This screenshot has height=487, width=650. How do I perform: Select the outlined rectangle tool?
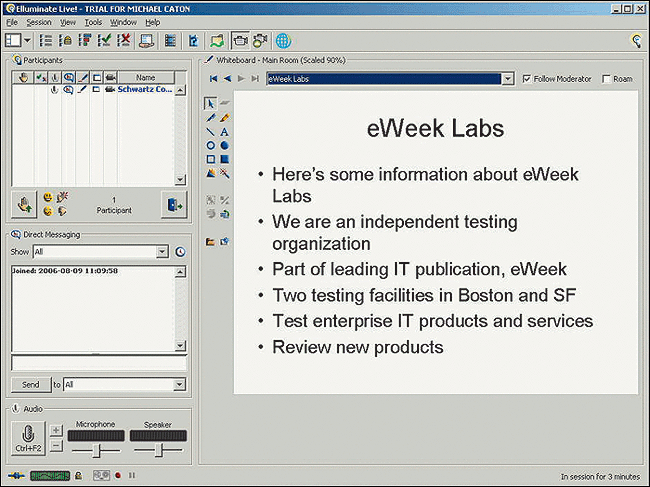[x=211, y=159]
